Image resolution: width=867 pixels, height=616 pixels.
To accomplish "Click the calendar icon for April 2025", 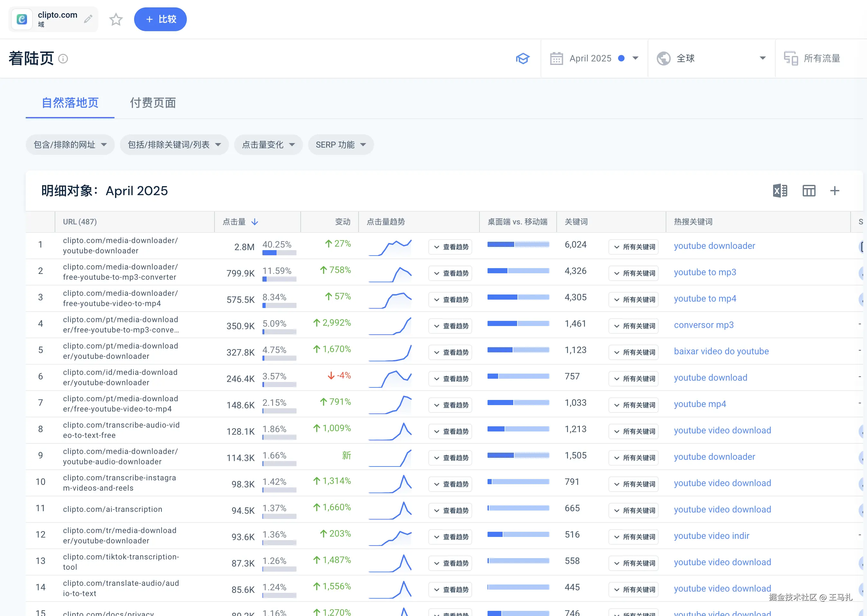I will click(x=556, y=59).
